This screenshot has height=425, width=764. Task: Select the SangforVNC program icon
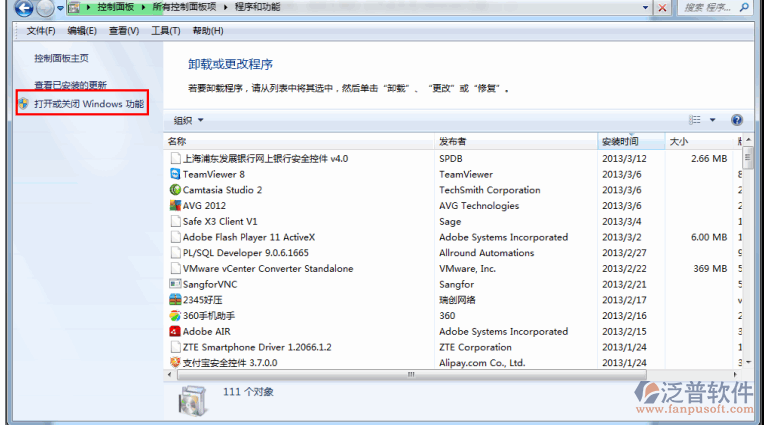175,284
